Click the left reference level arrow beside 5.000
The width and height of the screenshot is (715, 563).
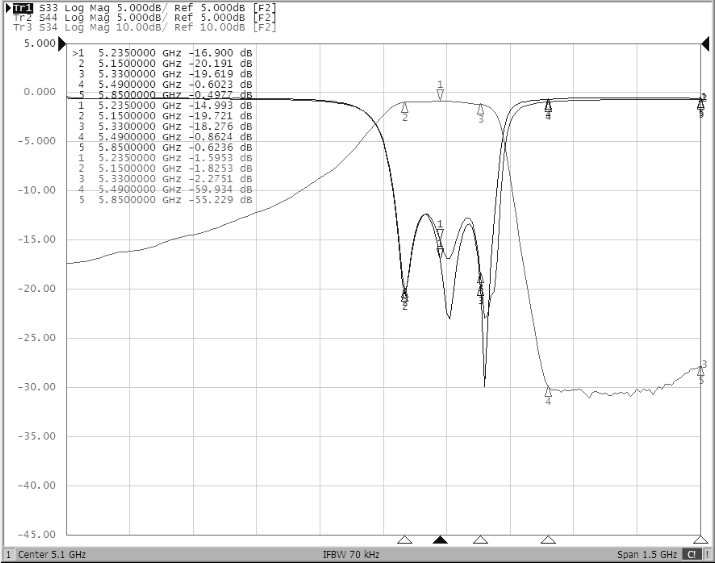click(x=62, y=44)
